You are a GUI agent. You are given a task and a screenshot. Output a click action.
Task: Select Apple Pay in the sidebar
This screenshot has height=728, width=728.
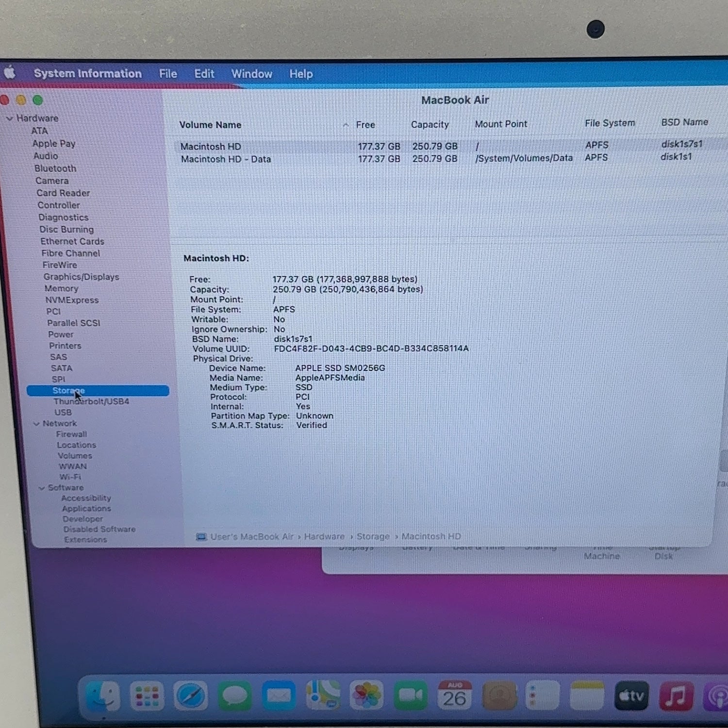pos(54,144)
